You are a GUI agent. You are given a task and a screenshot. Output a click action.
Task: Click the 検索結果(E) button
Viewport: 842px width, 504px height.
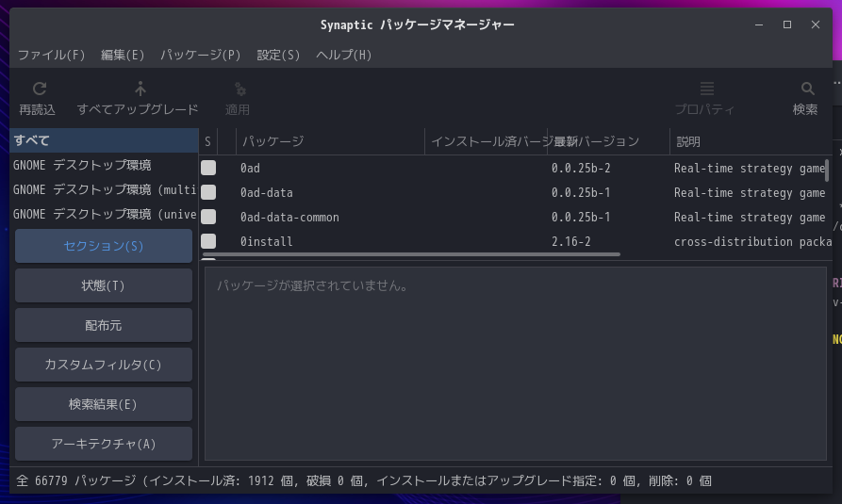pos(104,404)
